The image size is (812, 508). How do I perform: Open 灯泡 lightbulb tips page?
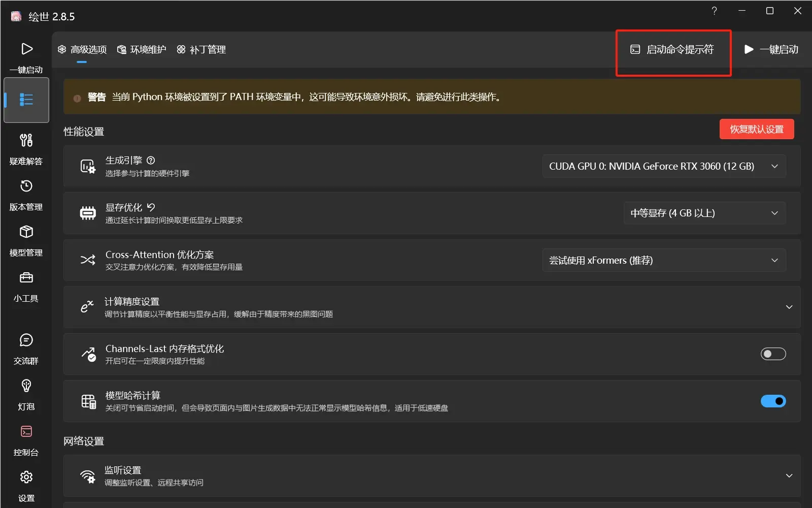point(26,394)
